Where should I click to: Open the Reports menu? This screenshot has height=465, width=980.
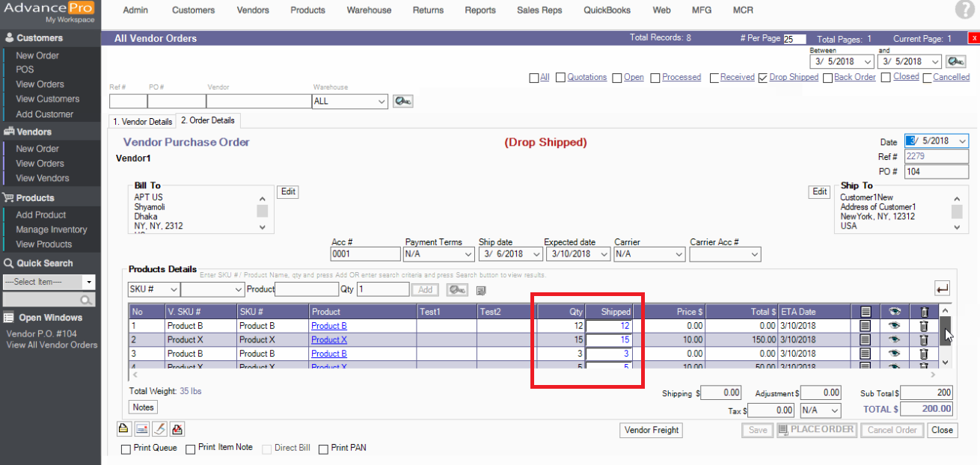point(480,10)
